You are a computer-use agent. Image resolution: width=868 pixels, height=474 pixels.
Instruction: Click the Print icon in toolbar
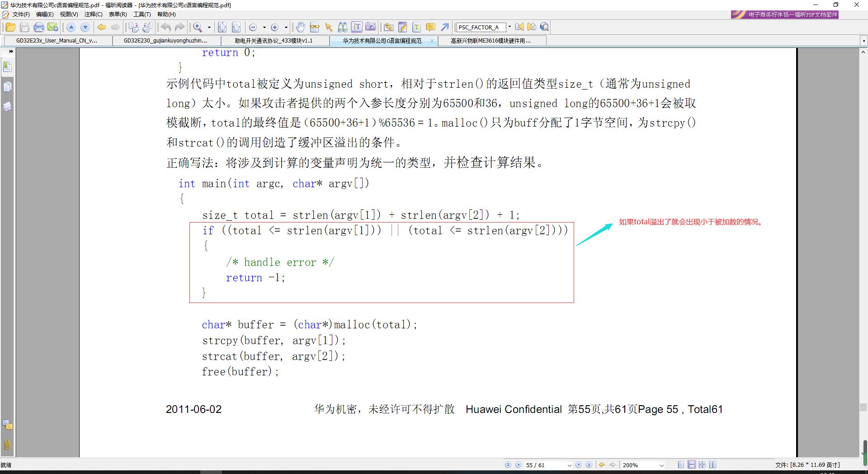[39, 27]
